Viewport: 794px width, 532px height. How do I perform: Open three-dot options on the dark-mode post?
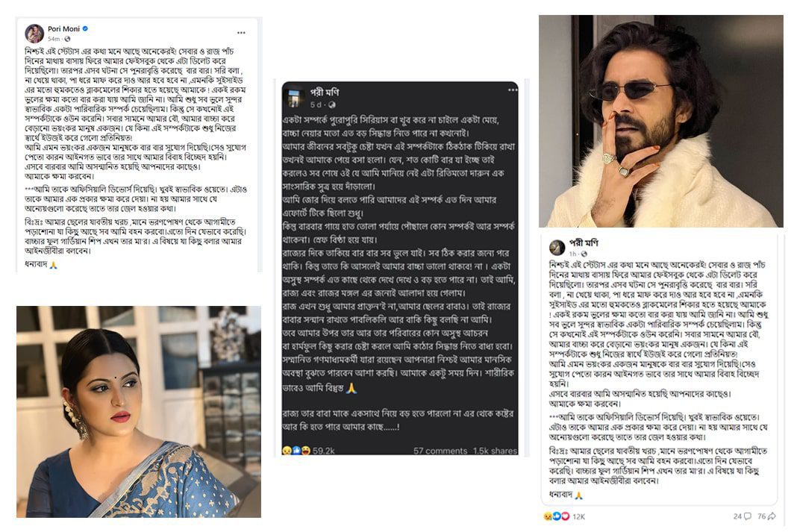pyautogui.click(x=513, y=90)
